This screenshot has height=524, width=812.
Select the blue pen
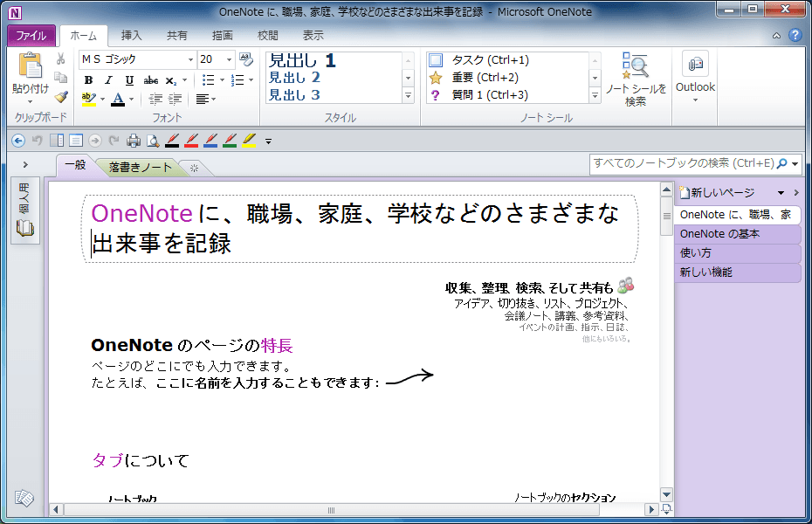(210, 141)
